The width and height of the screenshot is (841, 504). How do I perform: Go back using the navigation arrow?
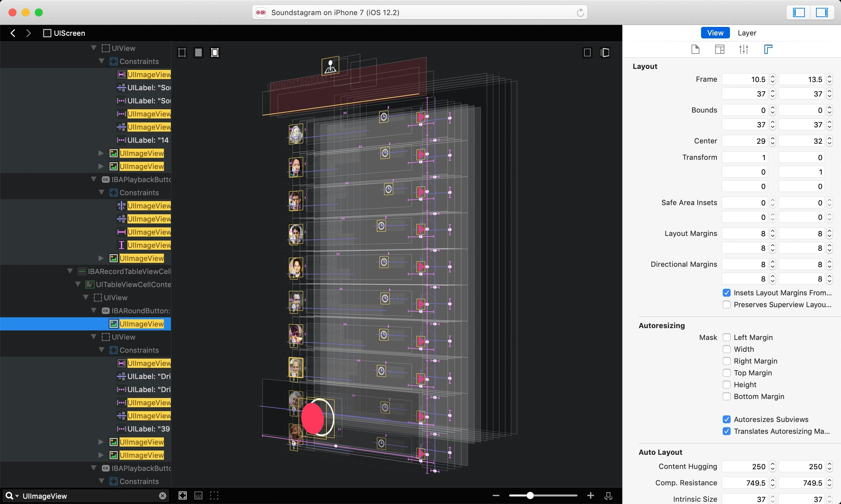coord(12,33)
